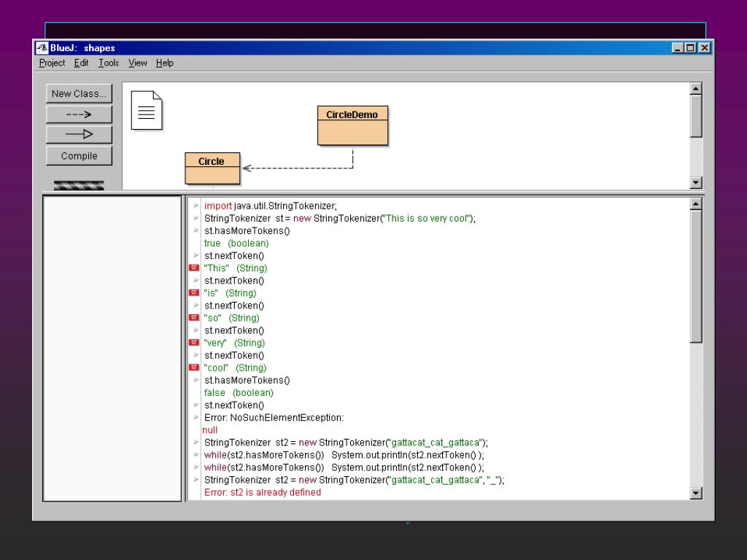
Task: Click the class diagram scrollbar up arrow
Action: [x=696, y=89]
